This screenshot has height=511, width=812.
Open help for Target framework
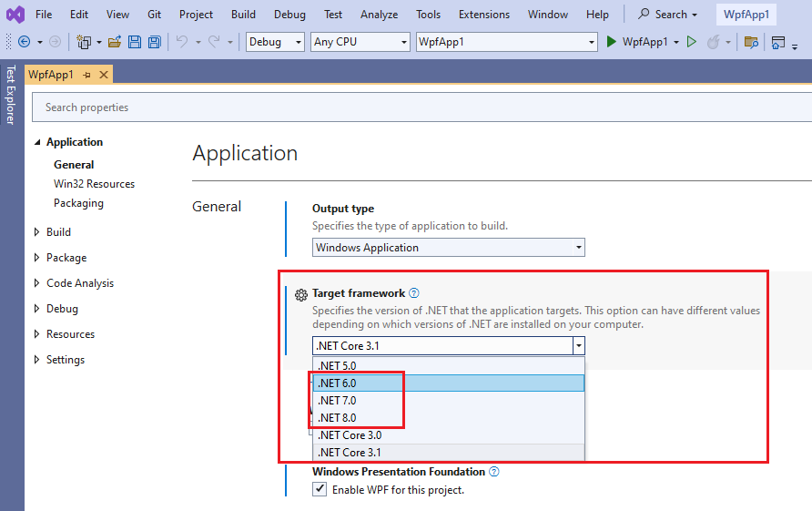tap(414, 292)
